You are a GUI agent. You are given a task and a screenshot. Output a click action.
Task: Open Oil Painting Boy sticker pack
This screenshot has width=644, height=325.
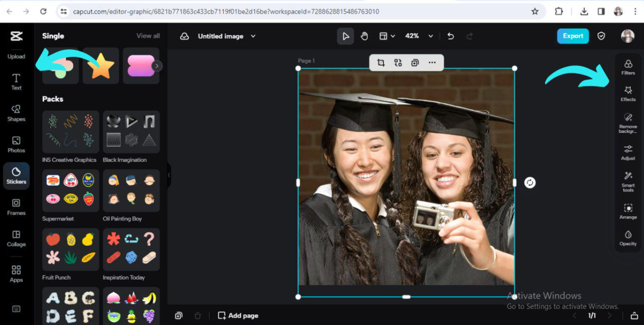pyautogui.click(x=131, y=190)
